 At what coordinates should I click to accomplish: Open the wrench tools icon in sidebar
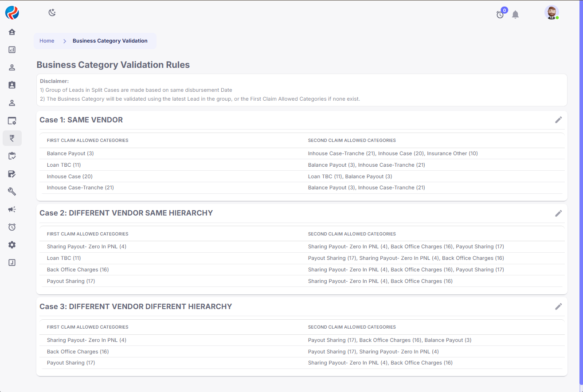pos(12,192)
